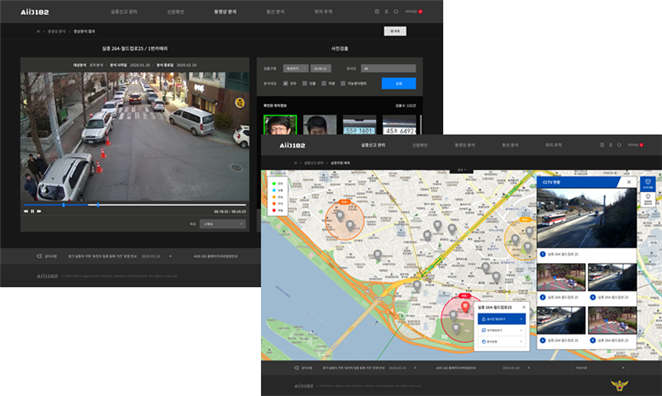Select the green-bordered face thumbnail
The image size is (662, 396).
[280, 125]
